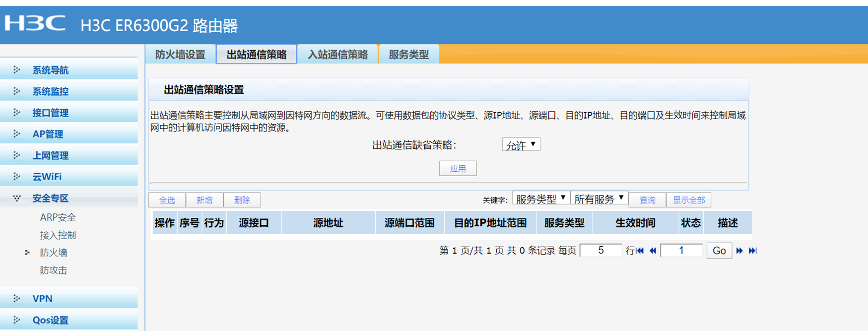Open the 服务类型 keyword dropdown
868x331 pixels.
point(541,199)
